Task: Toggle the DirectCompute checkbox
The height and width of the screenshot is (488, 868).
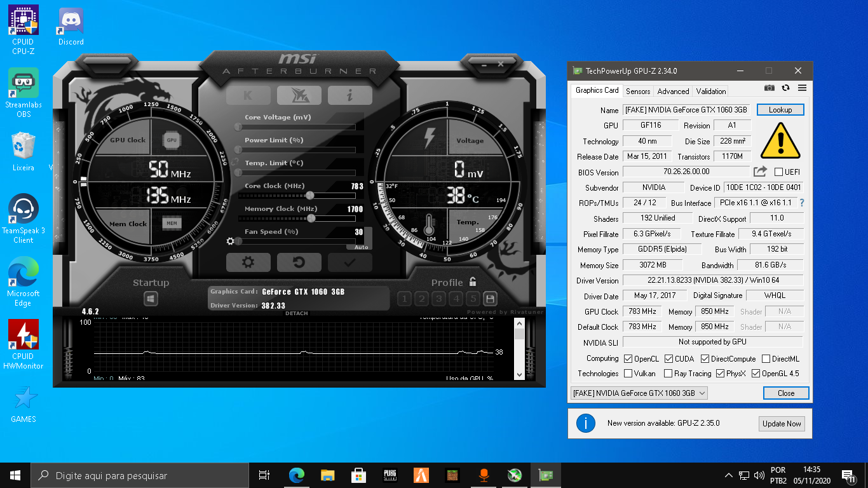Action: 705,359
